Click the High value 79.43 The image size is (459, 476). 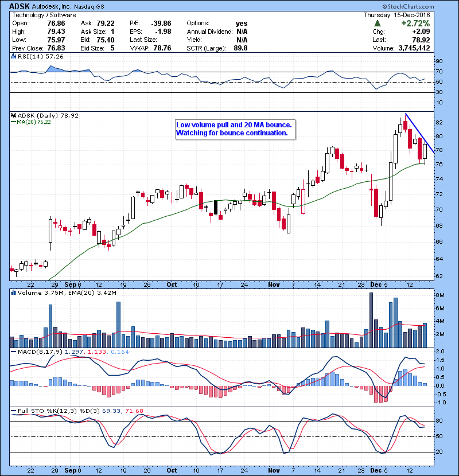point(56,32)
